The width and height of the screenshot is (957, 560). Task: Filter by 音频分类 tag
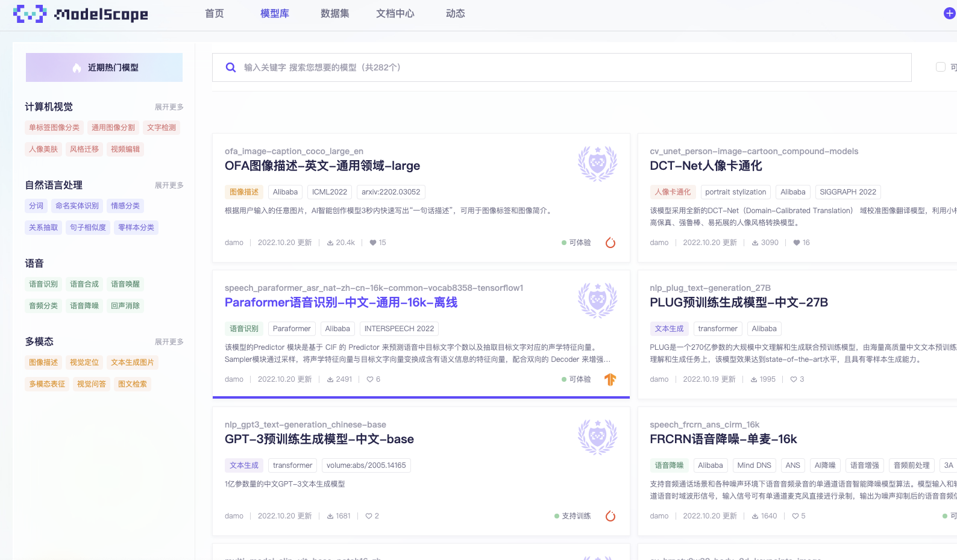43,306
